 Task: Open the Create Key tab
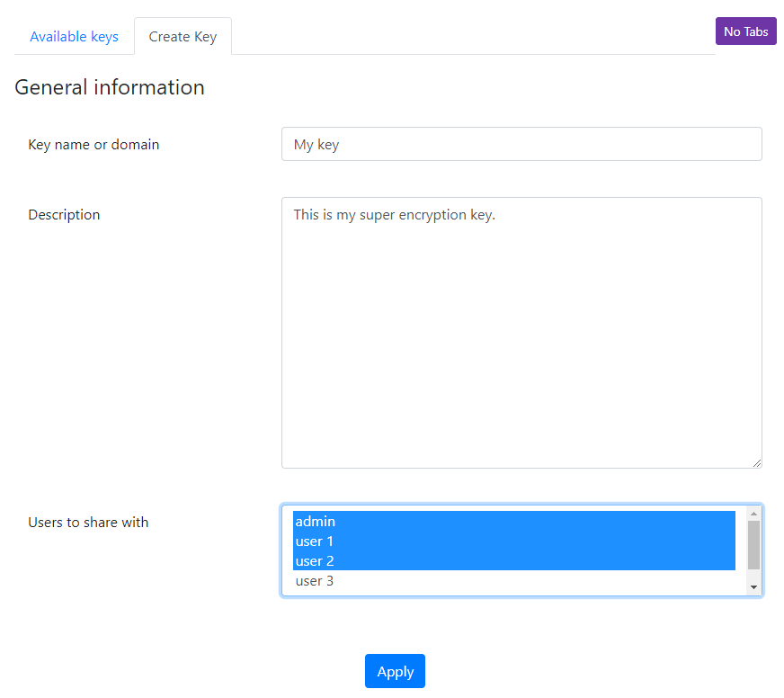[183, 37]
